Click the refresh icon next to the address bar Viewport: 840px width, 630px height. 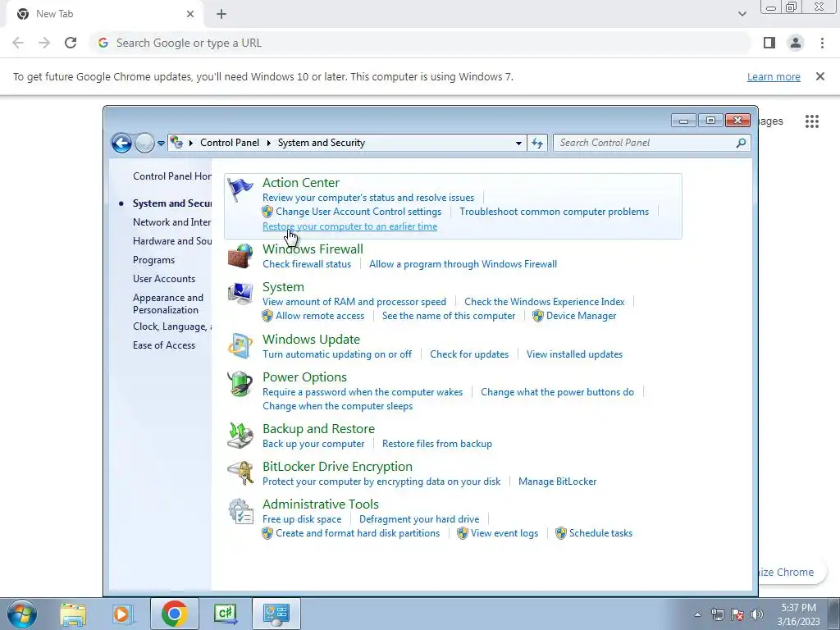(x=536, y=143)
